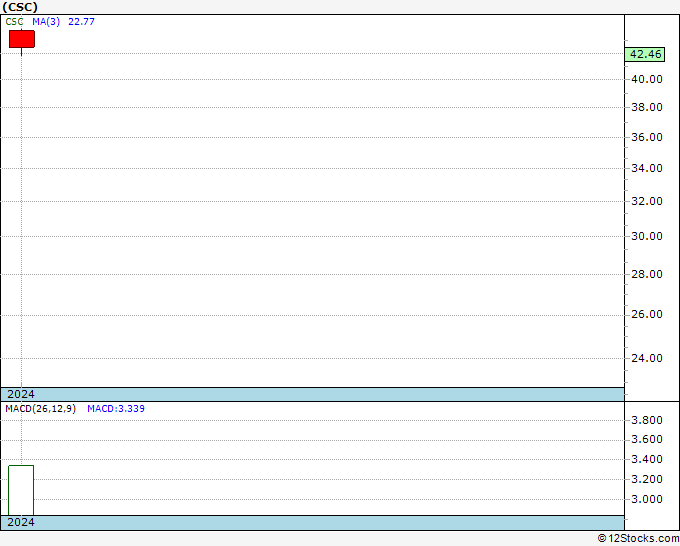The height and width of the screenshot is (546, 680).
Task: Click the 40.00 price axis label
Action: [647, 79]
